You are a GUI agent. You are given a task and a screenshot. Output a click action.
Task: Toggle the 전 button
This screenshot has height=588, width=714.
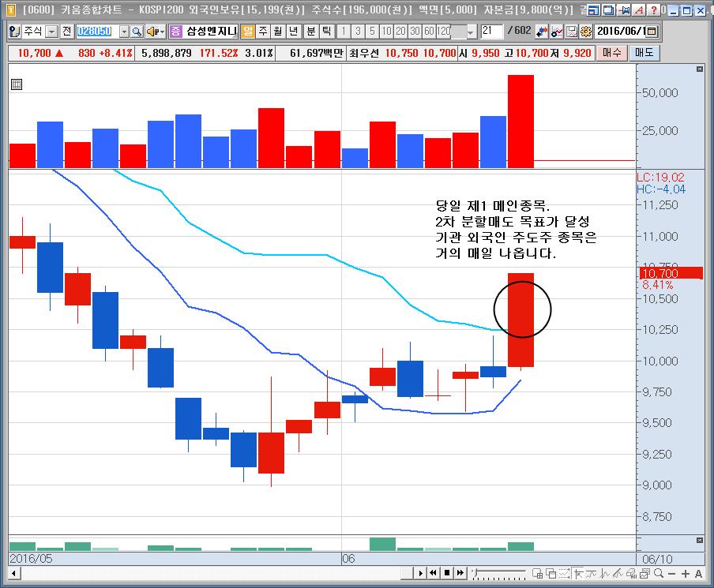coord(67,32)
